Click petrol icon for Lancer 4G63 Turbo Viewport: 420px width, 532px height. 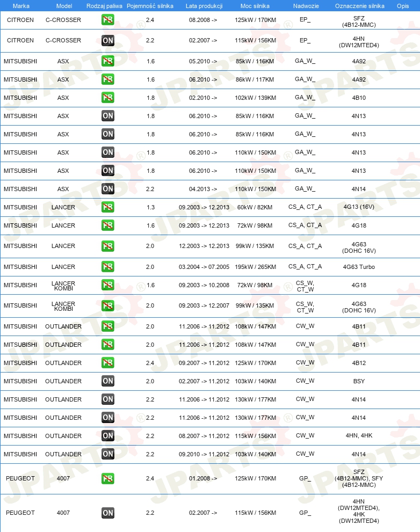coord(107,267)
